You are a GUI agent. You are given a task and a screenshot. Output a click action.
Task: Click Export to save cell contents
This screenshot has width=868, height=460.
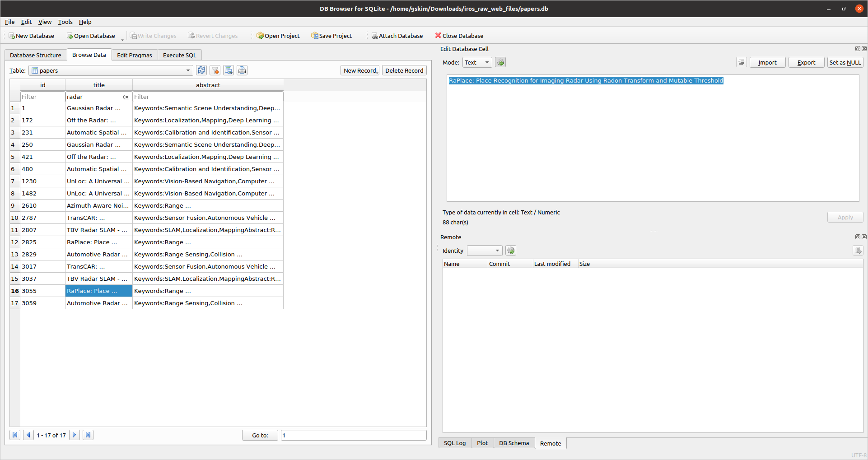pyautogui.click(x=806, y=62)
